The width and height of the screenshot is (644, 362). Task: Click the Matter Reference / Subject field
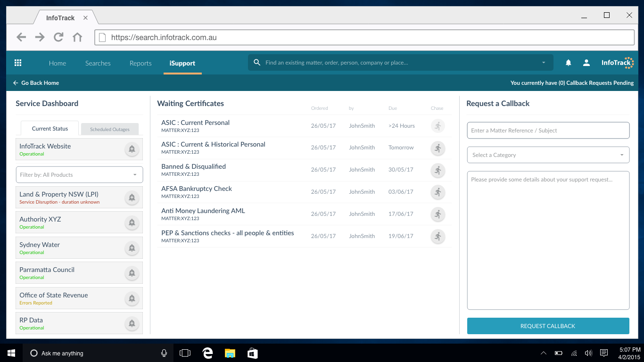548,131
